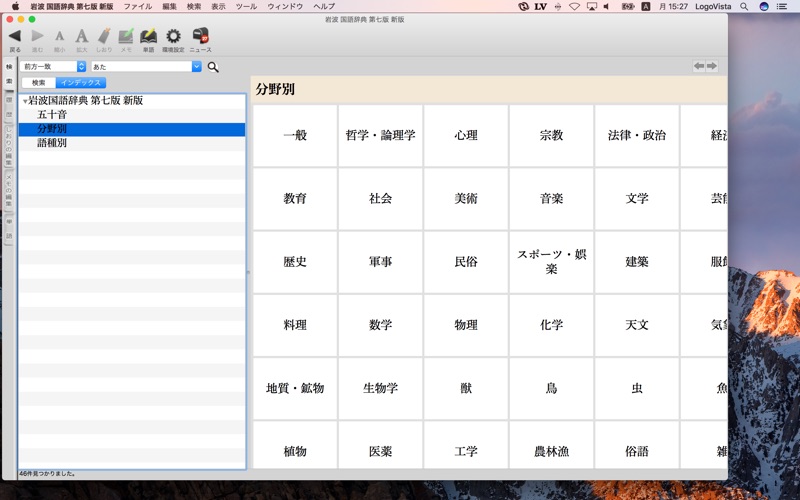Open the 前方一致 search mode dropdown
Viewport: 800px width, 500px height.
[x=53, y=66]
